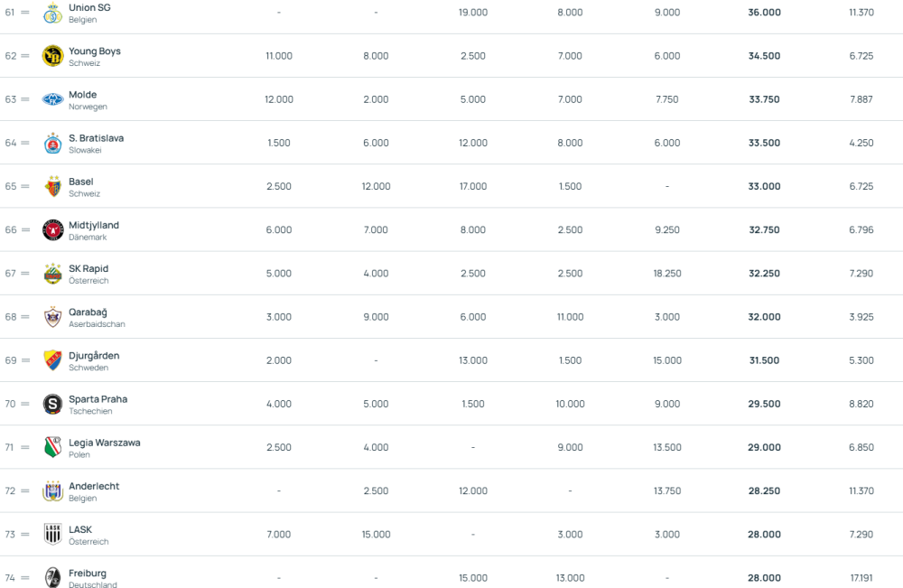Click the Sparta Praha club logo

[52, 405]
